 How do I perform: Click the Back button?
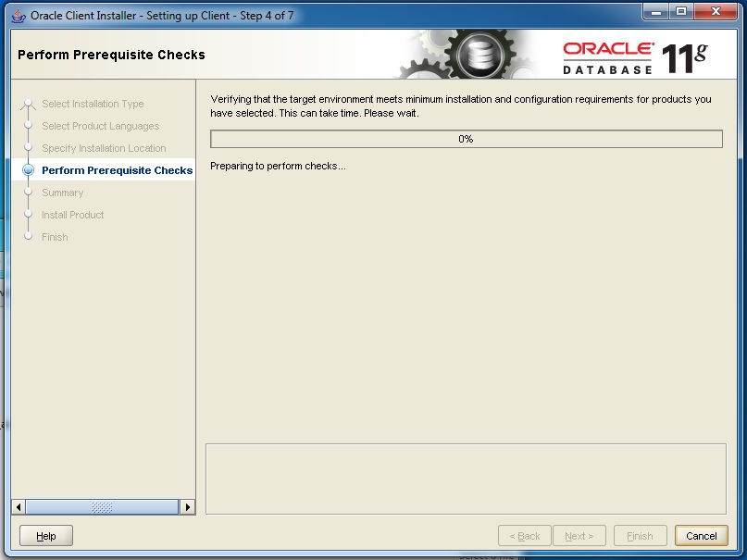tap(525, 536)
